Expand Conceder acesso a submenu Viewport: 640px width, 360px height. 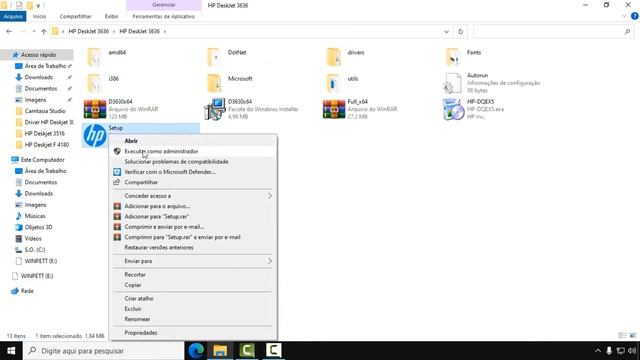(x=193, y=196)
